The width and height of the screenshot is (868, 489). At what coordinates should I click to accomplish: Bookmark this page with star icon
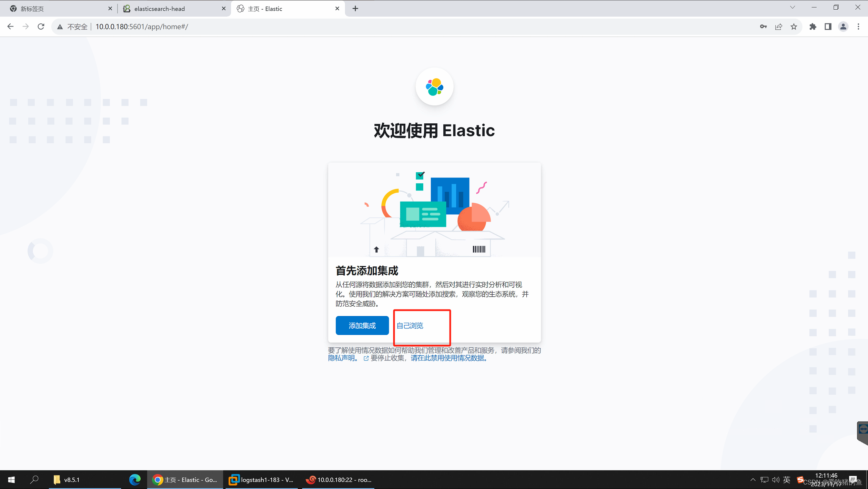click(x=794, y=27)
